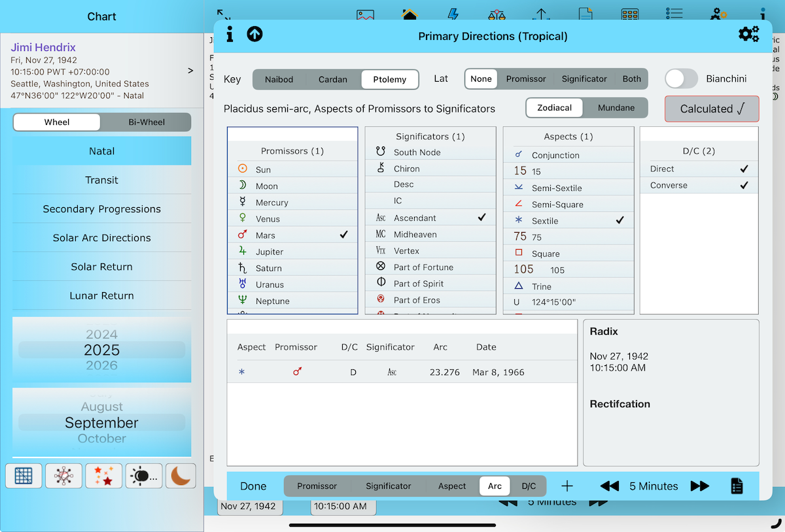
Task: Open Primary Directions settings gears
Action: pyautogui.click(x=748, y=35)
